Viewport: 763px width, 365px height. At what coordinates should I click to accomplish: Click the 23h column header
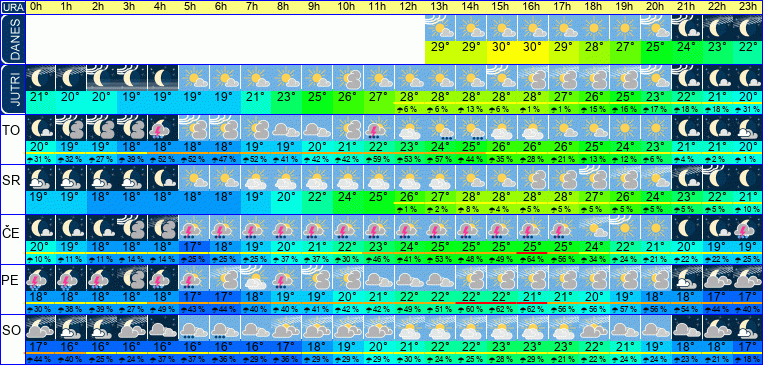(x=747, y=7)
